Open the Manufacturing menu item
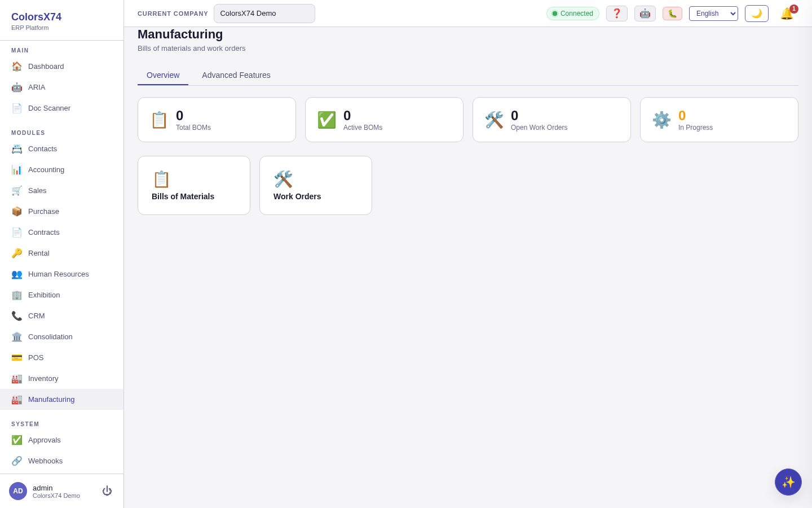 click(x=62, y=399)
